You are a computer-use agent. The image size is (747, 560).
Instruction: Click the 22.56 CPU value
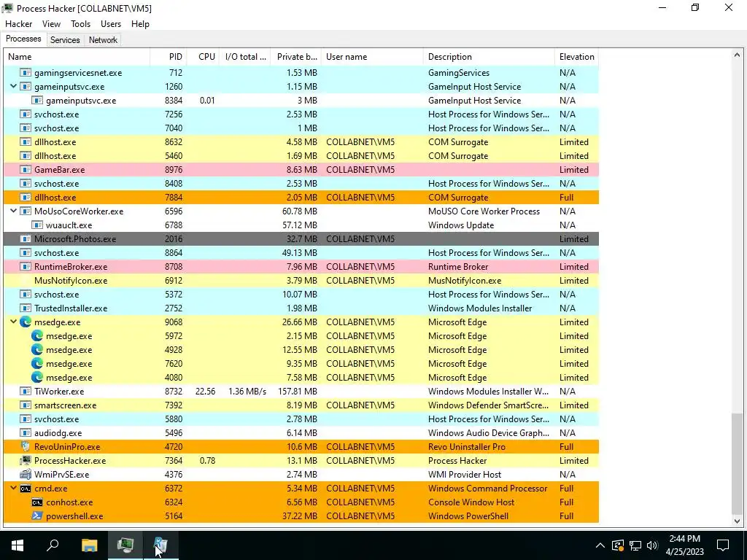[x=205, y=392]
